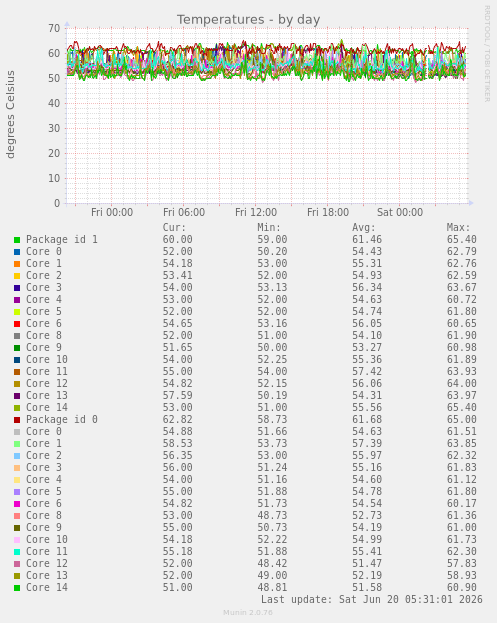
Task: Click the 'Core 14' label in the row averaging 51.58
Action: point(47,588)
